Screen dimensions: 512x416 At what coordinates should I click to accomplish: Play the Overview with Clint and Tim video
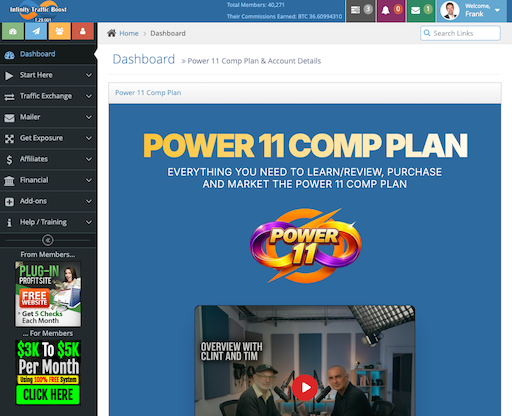(x=305, y=387)
